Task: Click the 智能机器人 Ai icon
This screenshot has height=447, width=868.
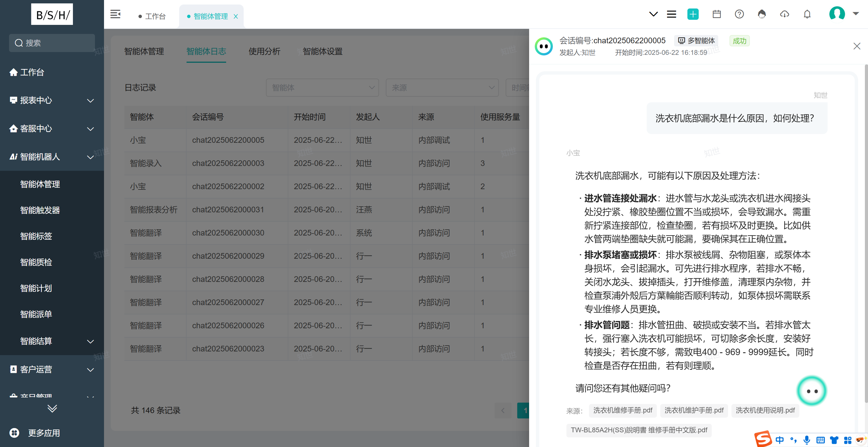Action: pyautogui.click(x=14, y=157)
